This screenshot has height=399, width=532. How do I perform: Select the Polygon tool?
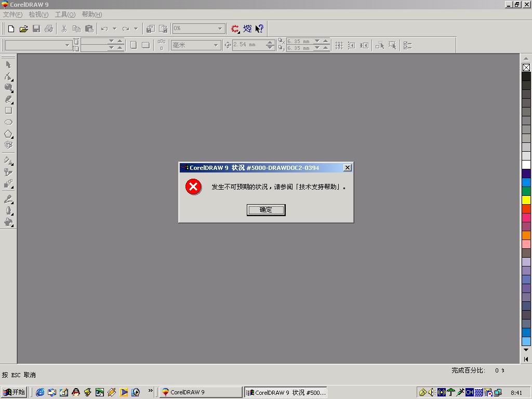8,134
